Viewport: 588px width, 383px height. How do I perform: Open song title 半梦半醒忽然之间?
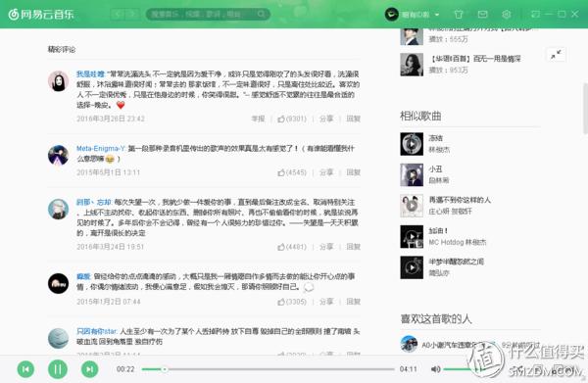pos(457,262)
